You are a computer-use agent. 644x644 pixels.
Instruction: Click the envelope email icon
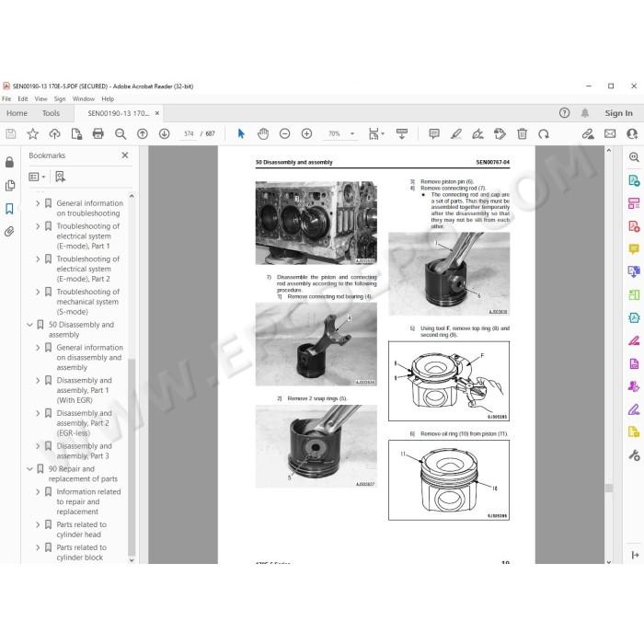[610, 134]
